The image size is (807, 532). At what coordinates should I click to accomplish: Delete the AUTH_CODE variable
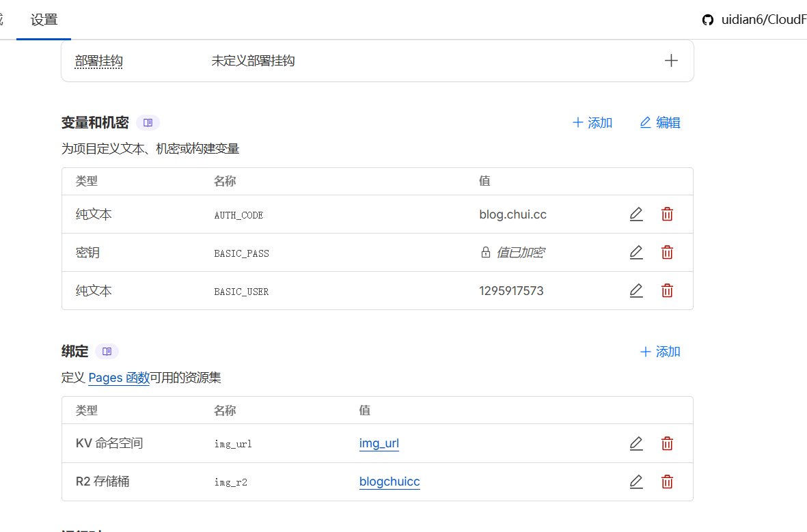click(x=667, y=214)
